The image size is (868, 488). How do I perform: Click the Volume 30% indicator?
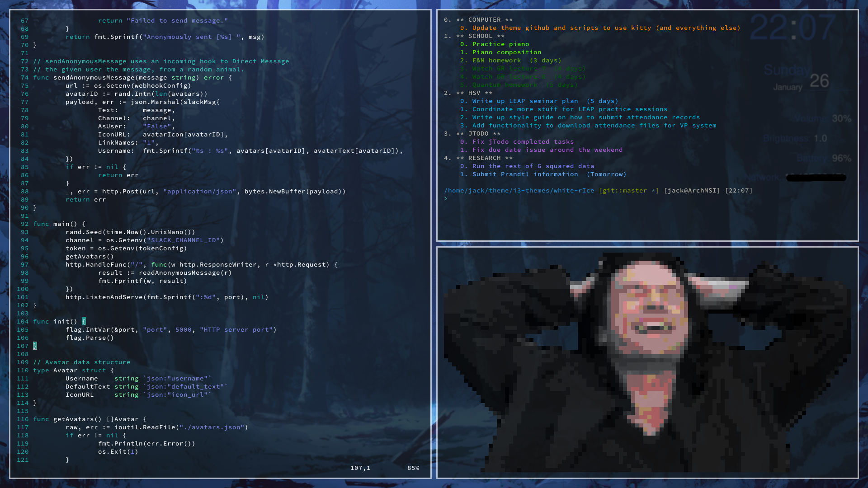click(824, 119)
